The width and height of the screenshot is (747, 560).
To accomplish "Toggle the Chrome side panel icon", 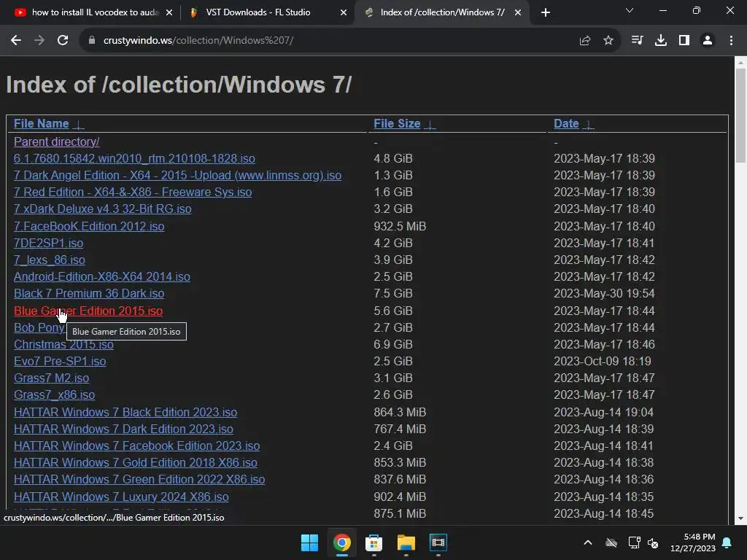I will point(684,41).
